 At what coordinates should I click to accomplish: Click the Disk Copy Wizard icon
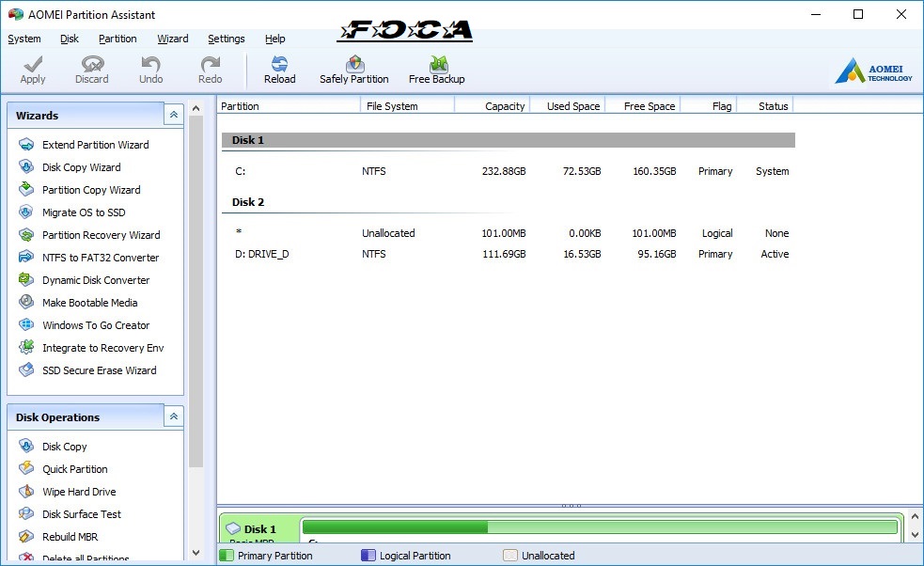tap(26, 166)
